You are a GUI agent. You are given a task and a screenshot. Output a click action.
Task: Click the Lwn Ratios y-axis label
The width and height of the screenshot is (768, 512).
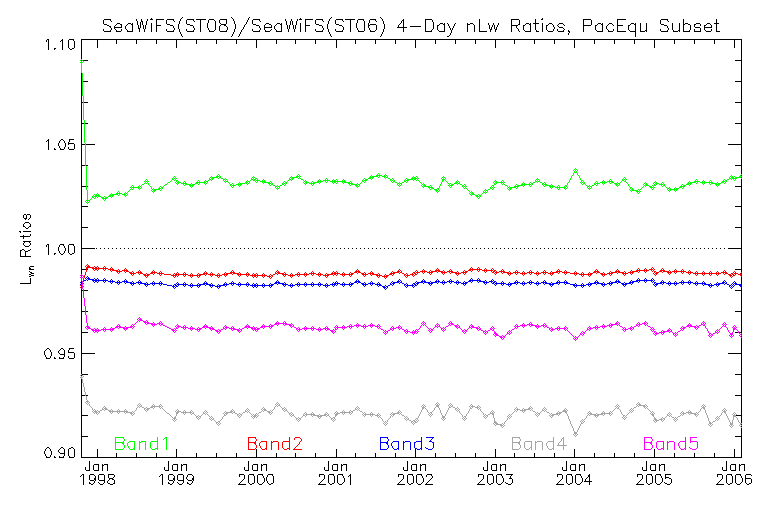[x=26, y=249]
